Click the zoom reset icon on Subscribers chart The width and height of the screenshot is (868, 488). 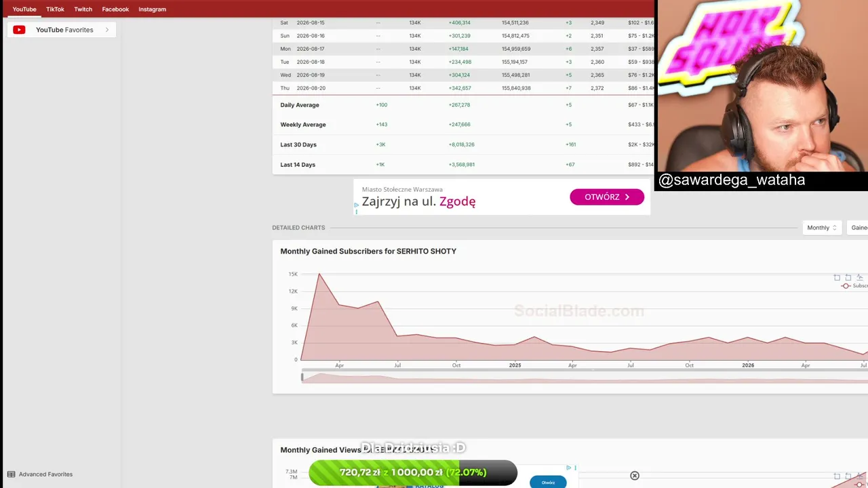coord(848,277)
